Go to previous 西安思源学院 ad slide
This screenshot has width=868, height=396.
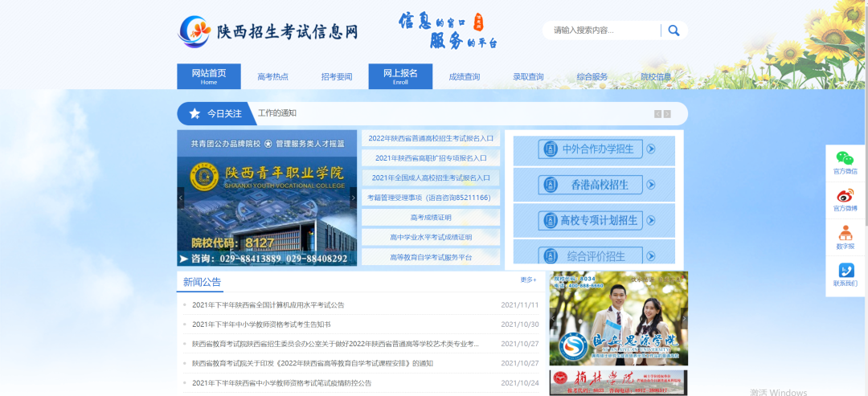pos(553,319)
